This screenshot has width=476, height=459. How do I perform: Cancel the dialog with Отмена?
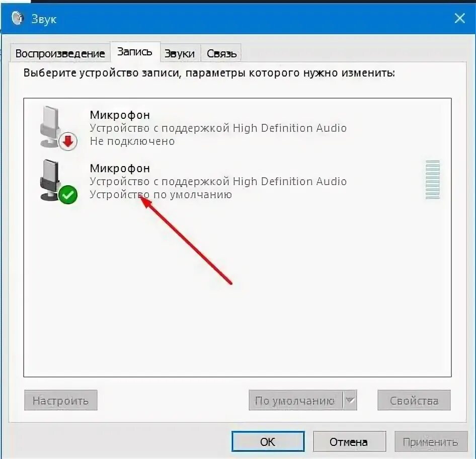pos(349,441)
